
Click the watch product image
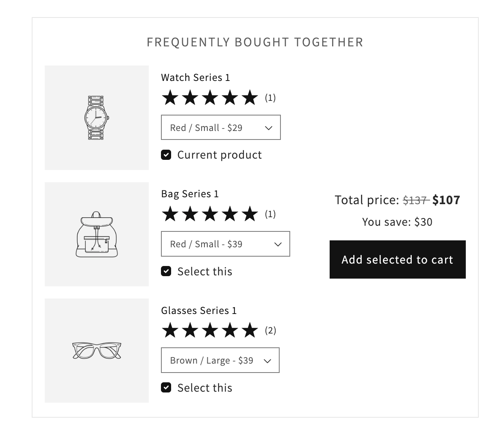click(97, 118)
